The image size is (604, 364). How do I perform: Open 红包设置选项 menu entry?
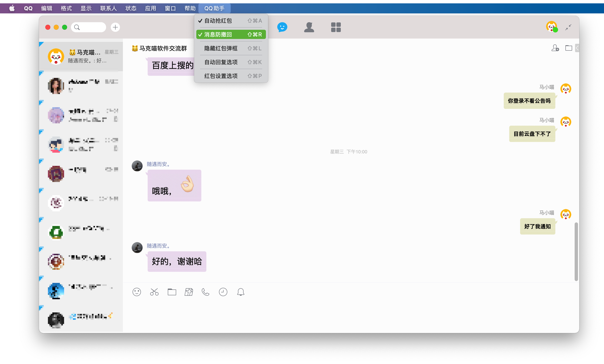[231, 76]
